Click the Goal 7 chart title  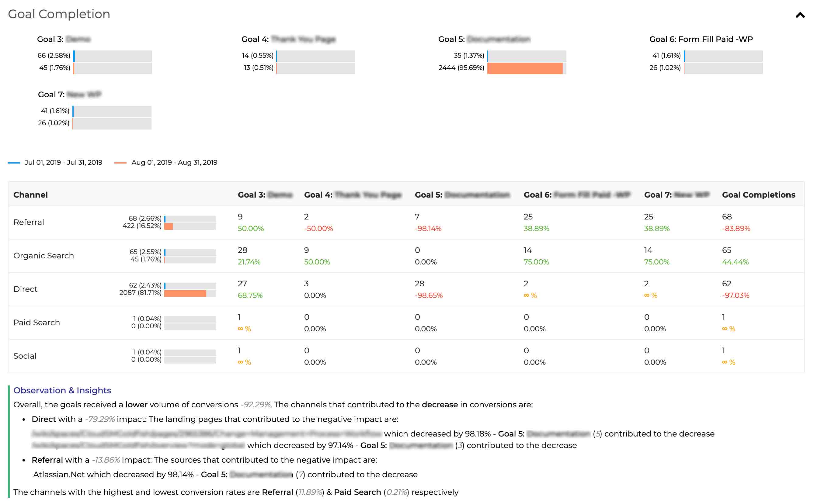[x=69, y=95]
